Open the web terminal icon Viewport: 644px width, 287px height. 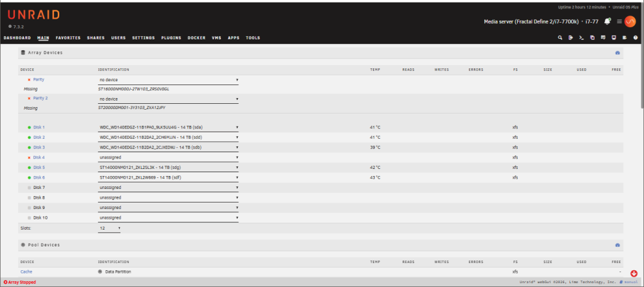[581, 38]
